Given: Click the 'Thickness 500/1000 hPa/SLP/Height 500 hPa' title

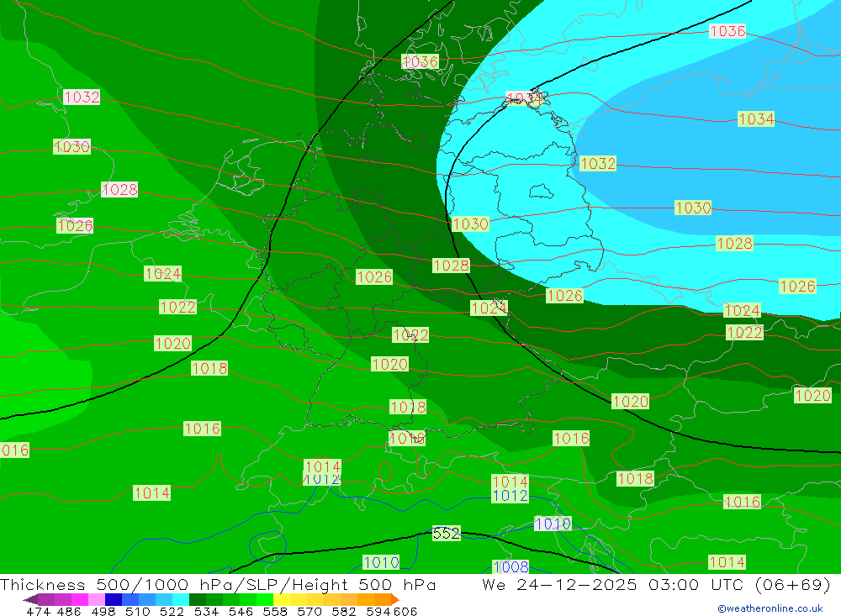Looking at the screenshot, I should [218, 584].
